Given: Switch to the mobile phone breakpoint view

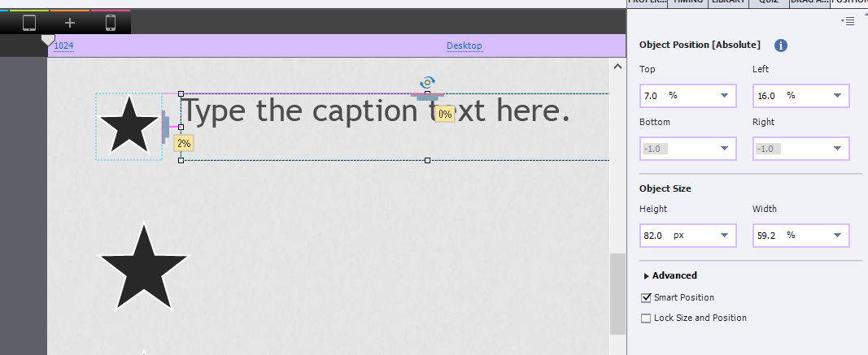Looking at the screenshot, I should click(x=111, y=23).
